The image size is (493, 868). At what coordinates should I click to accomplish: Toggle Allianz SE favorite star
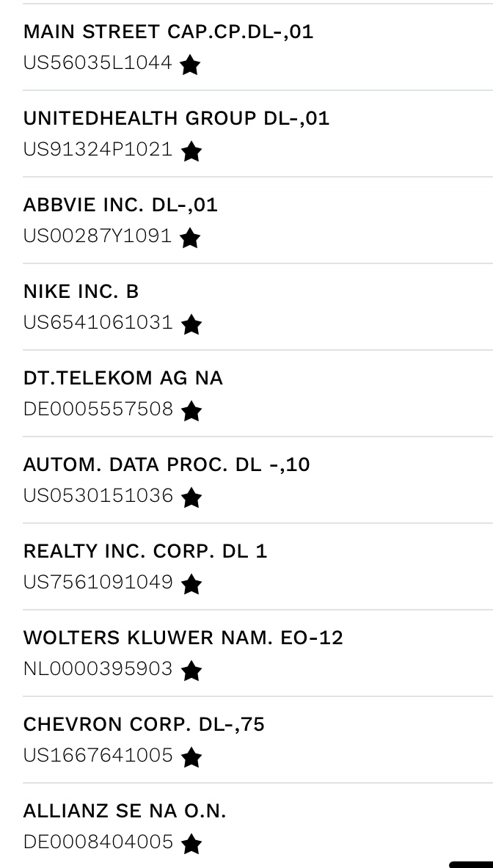191,845
